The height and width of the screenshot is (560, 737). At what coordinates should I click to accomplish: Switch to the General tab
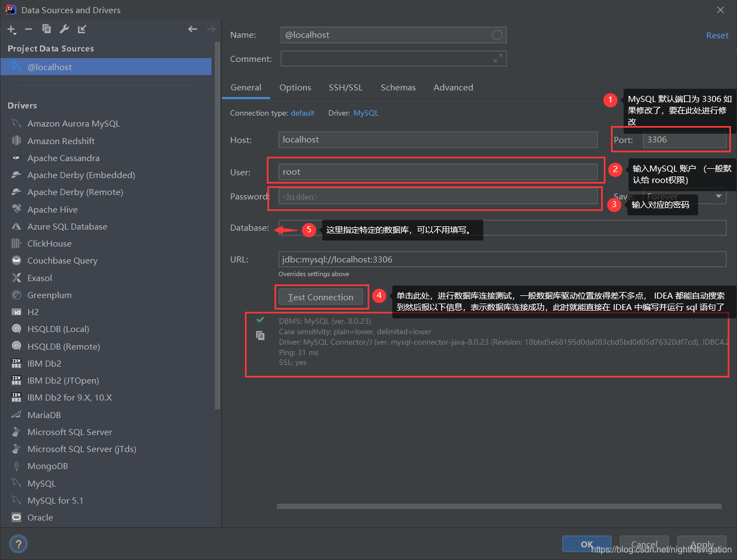coord(246,88)
